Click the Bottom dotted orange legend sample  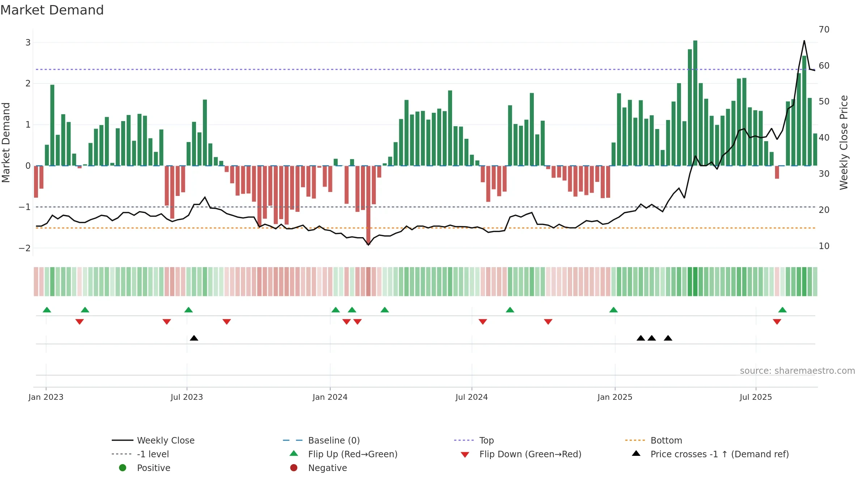635,440
